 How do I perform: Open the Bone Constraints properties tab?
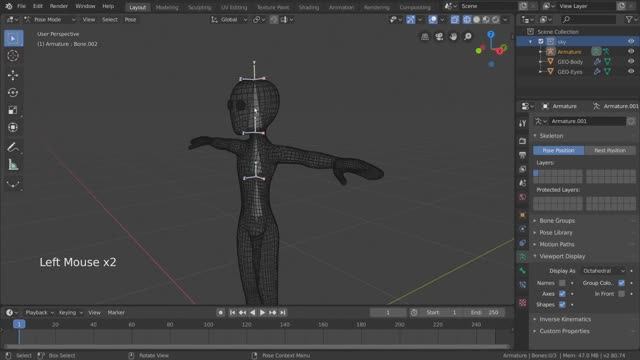(x=522, y=285)
